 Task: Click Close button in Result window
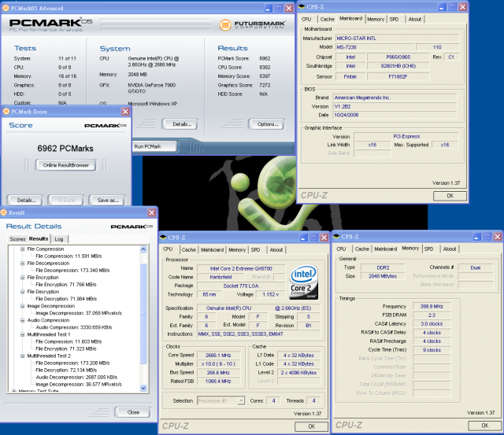coord(133,412)
